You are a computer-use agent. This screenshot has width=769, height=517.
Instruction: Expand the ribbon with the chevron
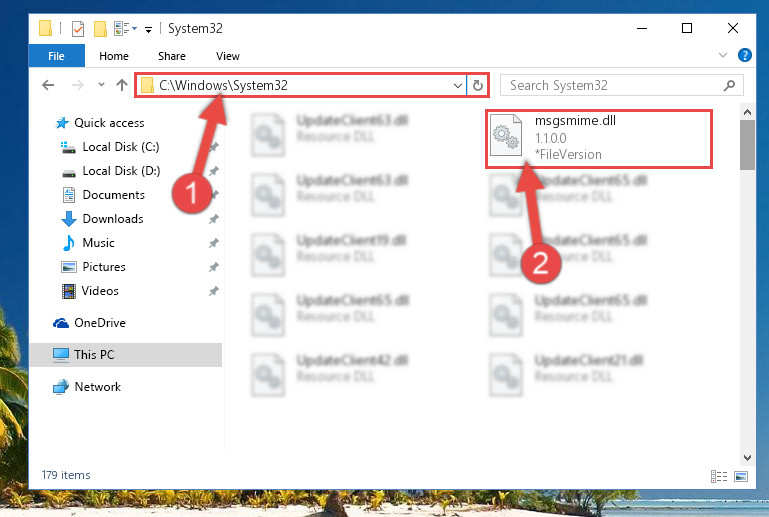pyautogui.click(x=722, y=55)
